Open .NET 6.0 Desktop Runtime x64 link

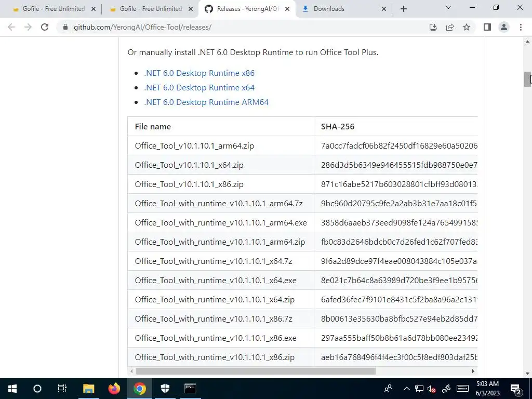pos(199,87)
